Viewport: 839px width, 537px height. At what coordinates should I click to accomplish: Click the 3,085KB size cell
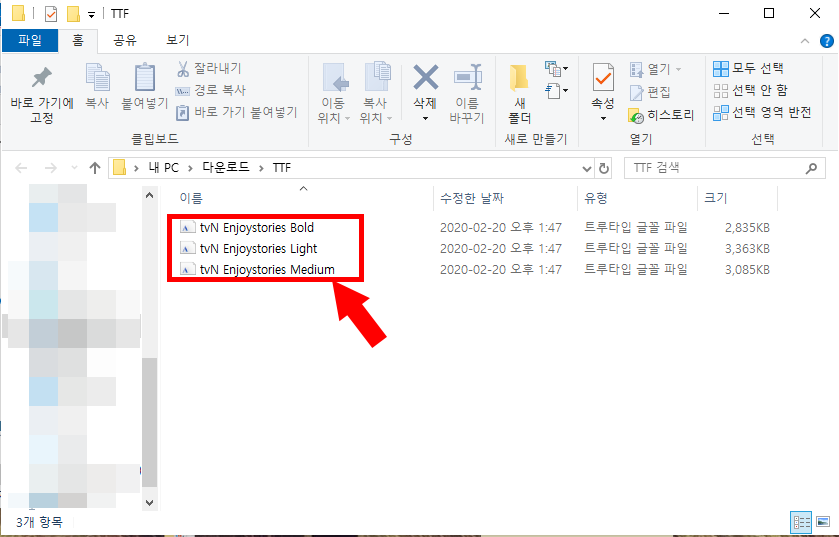coord(748,270)
